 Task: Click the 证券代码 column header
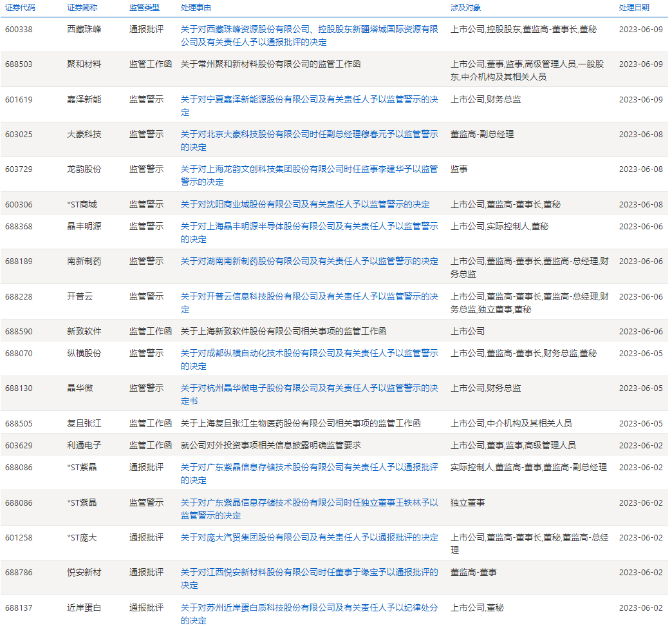click(20, 8)
